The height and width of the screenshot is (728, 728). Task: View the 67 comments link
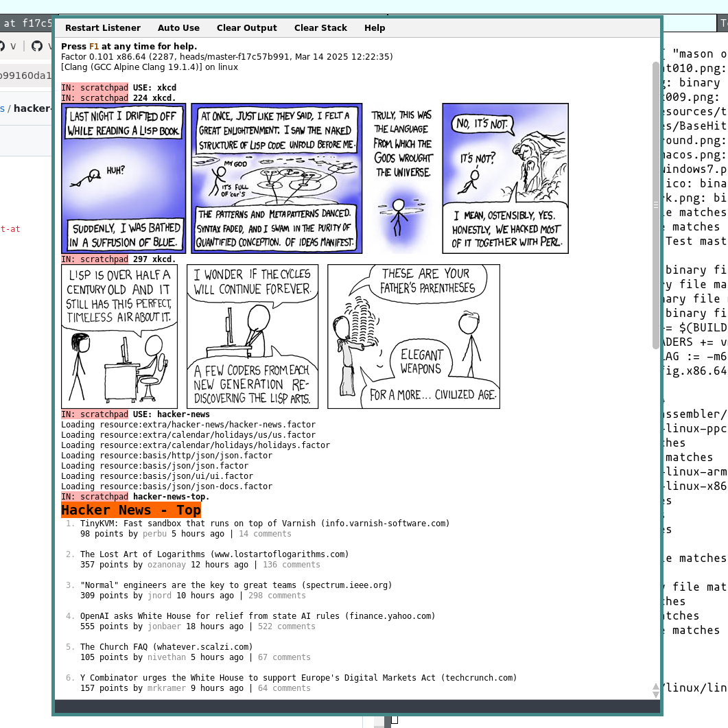[284, 657]
